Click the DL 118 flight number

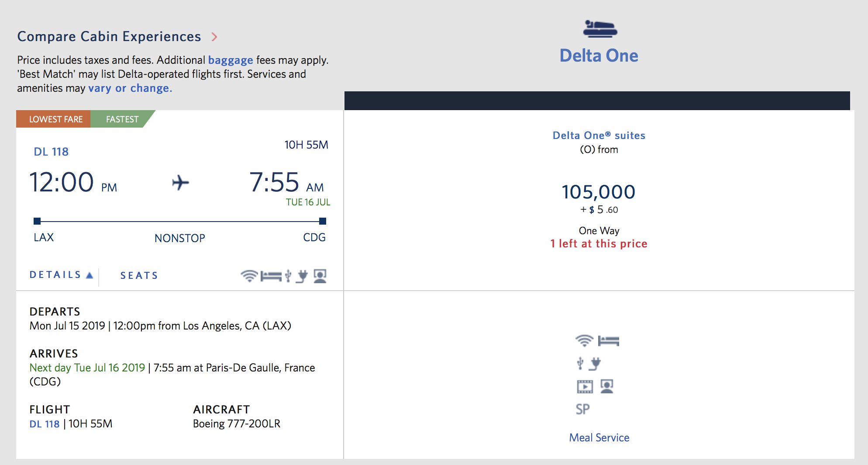pos(51,151)
